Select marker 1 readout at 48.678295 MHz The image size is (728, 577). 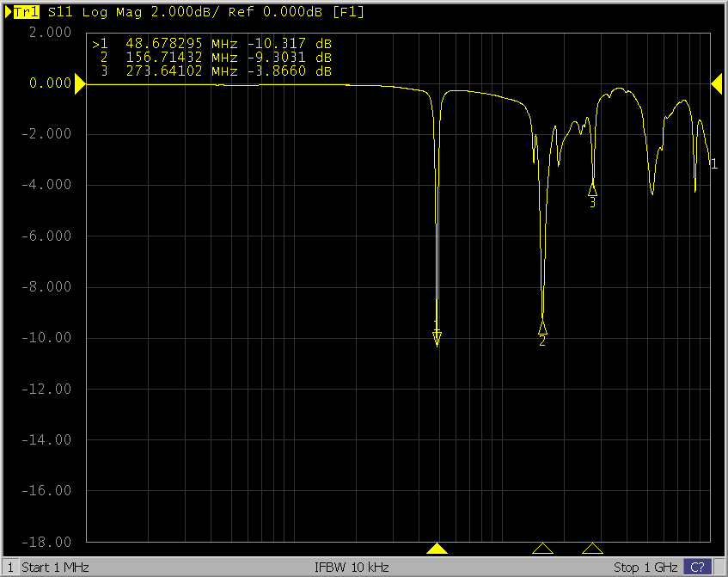point(211,44)
